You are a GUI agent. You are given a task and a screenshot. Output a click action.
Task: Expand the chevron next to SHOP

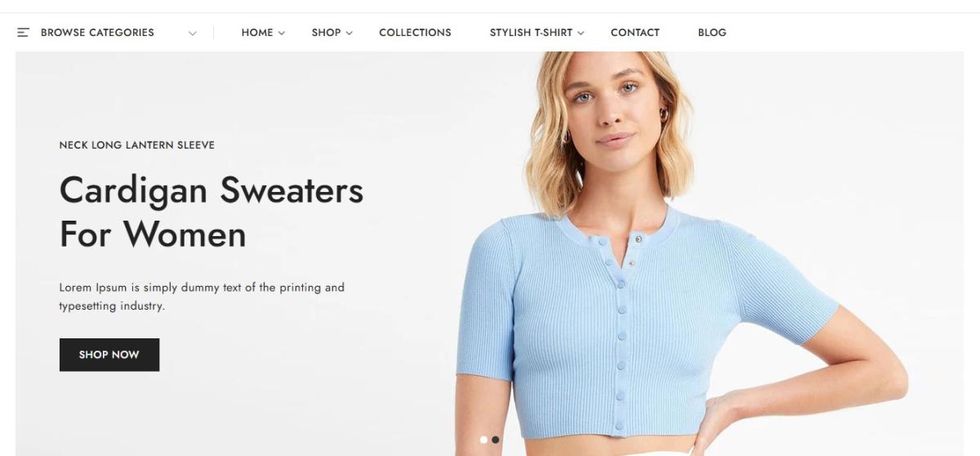pos(349,34)
